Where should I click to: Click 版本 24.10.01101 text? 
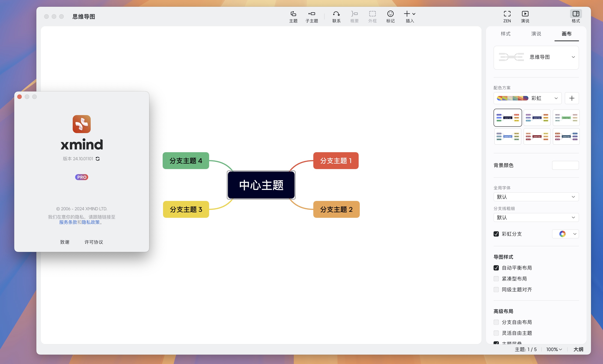point(78,159)
